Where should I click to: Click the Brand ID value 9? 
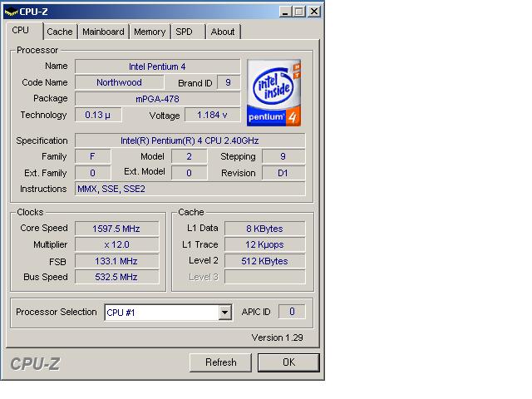[229, 82]
